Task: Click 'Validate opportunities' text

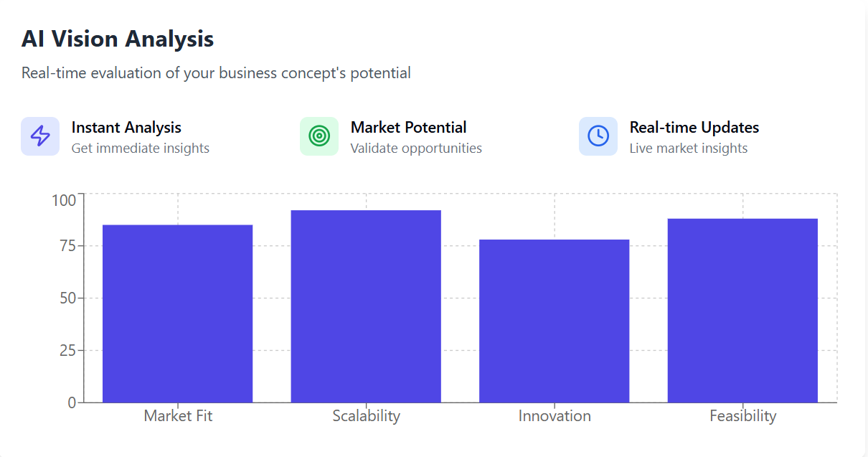Action: (x=416, y=149)
